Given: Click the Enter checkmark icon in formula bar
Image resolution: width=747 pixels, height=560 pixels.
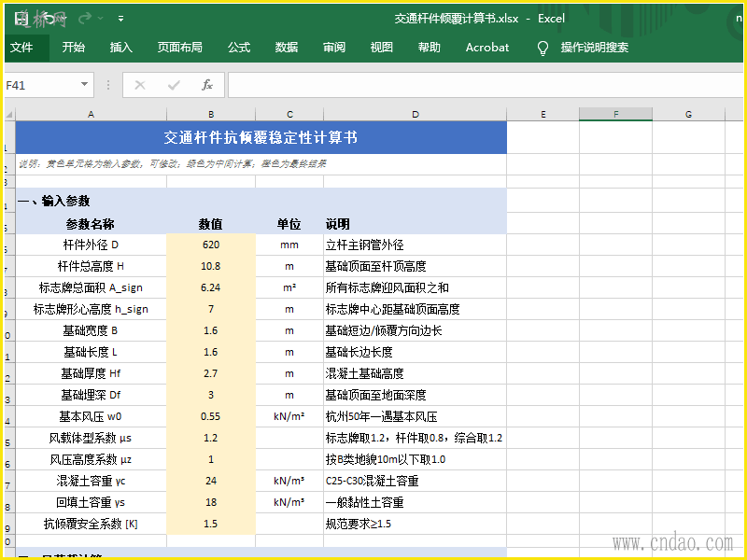Looking at the screenshot, I should click(174, 85).
